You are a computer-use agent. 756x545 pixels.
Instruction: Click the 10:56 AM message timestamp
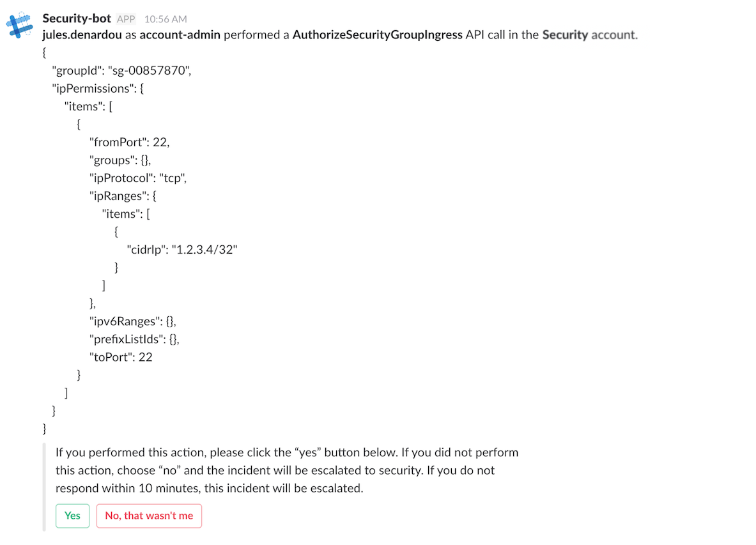(x=165, y=19)
